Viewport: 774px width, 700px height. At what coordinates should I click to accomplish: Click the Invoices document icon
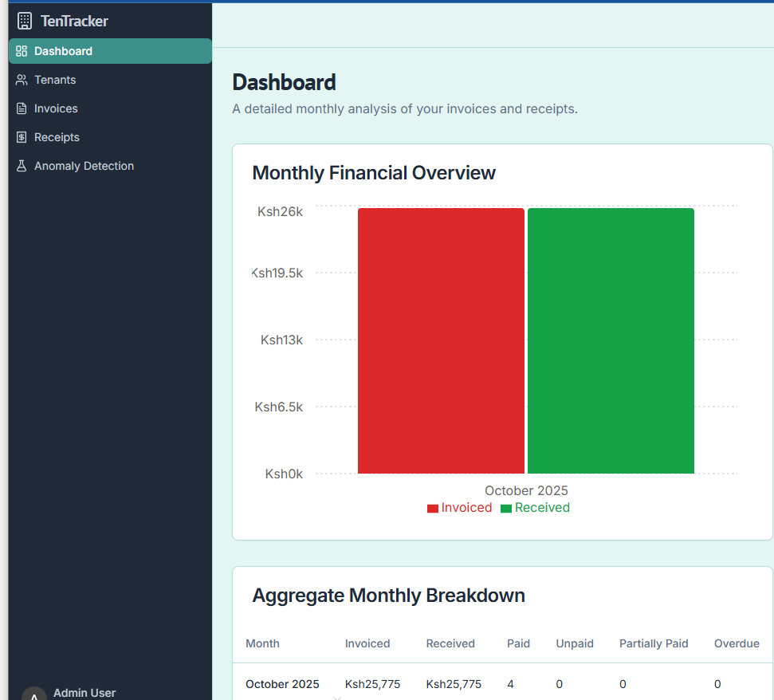click(x=22, y=108)
